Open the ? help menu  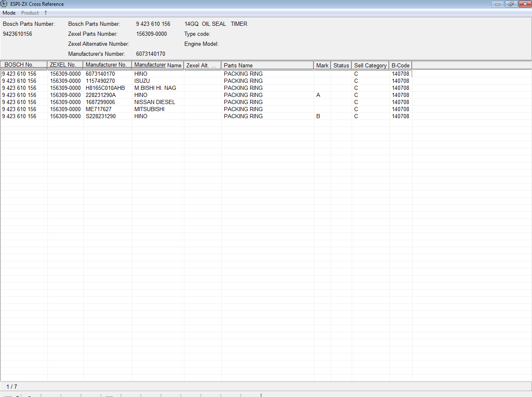[46, 13]
